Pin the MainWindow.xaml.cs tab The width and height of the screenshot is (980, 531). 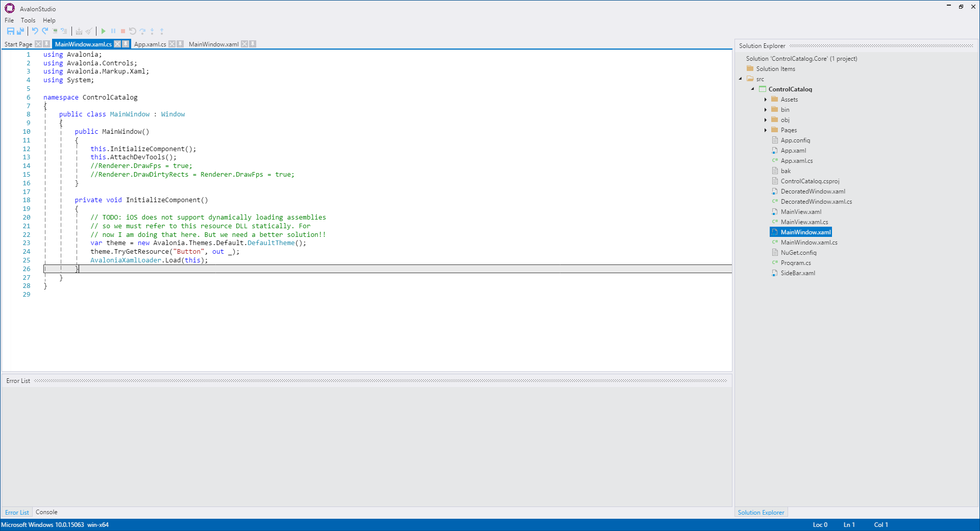click(126, 44)
